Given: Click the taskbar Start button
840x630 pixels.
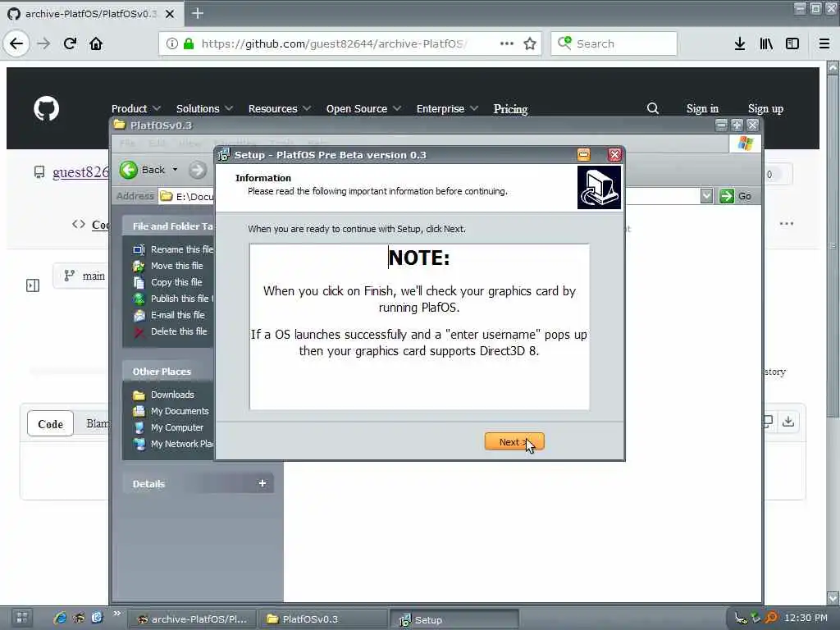Looking at the screenshot, I should (x=21, y=618).
